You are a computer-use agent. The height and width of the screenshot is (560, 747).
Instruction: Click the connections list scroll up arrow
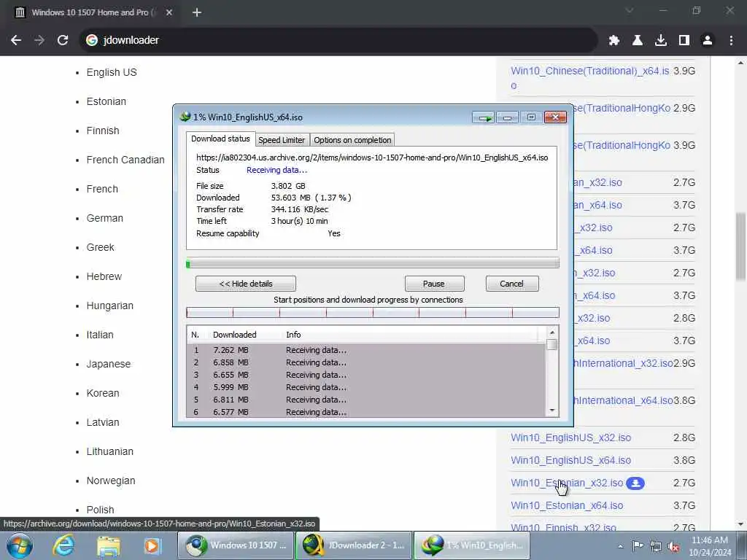pos(552,332)
